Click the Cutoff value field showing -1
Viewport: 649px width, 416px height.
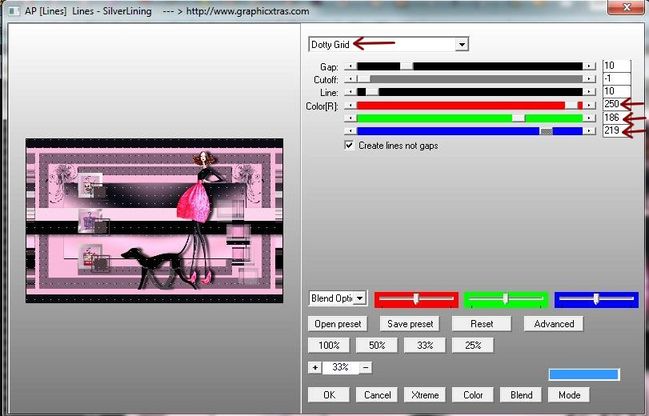click(x=616, y=79)
